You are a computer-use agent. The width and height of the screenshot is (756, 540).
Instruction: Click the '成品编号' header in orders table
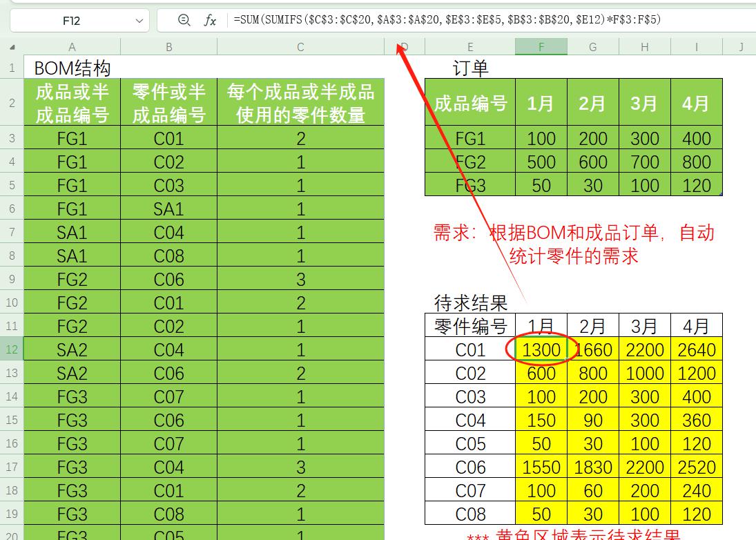click(x=470, y=102)
